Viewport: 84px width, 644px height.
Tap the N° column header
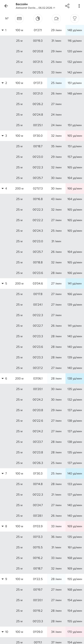click(x=7, y=18)
